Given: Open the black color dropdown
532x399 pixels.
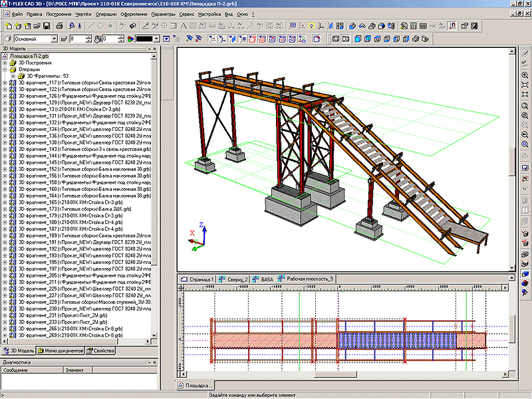Looking at the screenshot, I should (x=157, y=39).
